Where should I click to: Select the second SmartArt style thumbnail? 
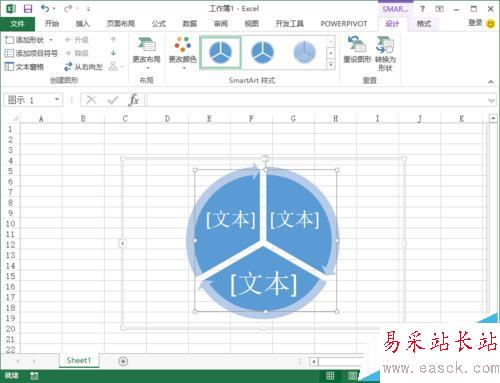coord(262,53)
